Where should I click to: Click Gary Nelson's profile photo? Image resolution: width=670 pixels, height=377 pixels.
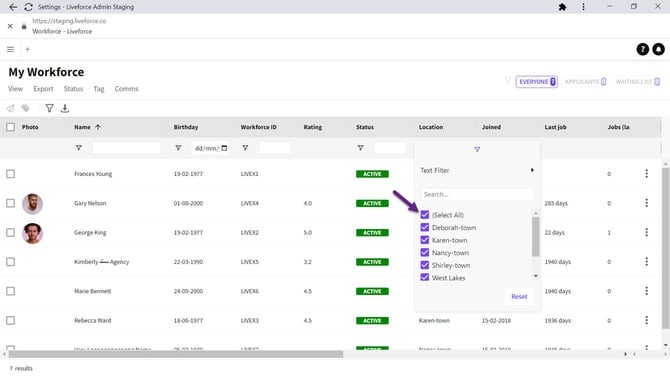[x=32, y=203]
